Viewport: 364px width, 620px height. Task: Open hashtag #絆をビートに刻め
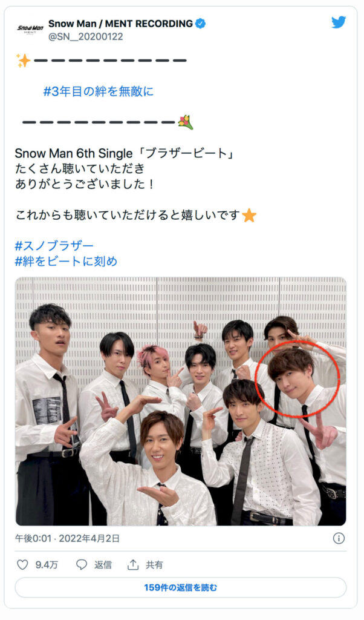click(66, 262)
